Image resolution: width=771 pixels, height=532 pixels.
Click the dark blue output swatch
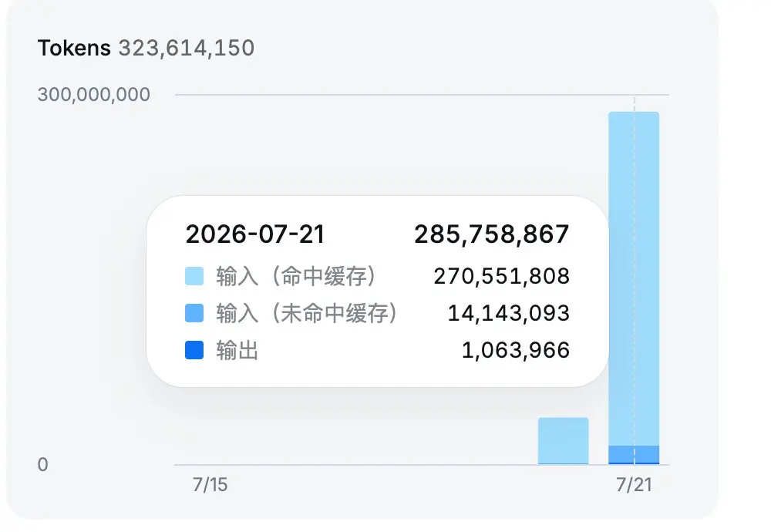[194, 350]
